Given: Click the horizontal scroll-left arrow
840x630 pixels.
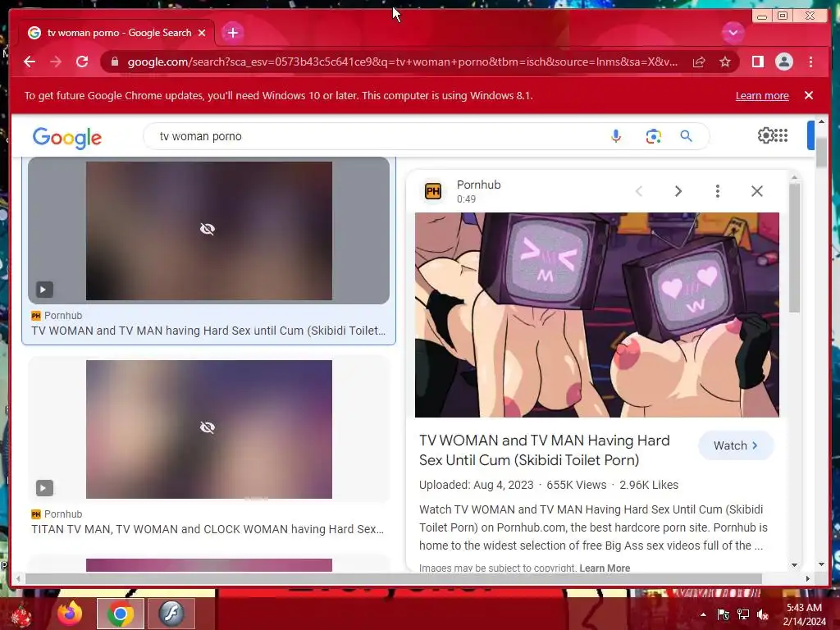Looking at the screenshot, I should click(19, 578).
